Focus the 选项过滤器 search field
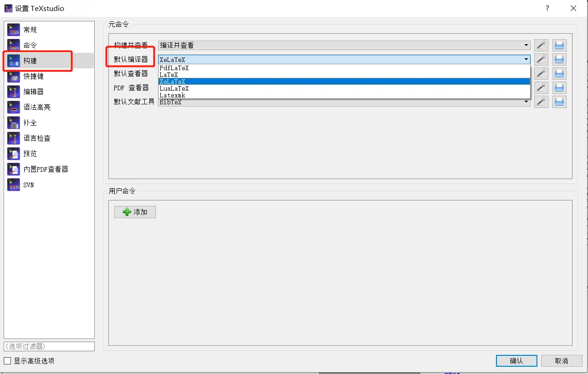Image resolution: width=588 pixels, height=374 pixels. pos(49,346)
